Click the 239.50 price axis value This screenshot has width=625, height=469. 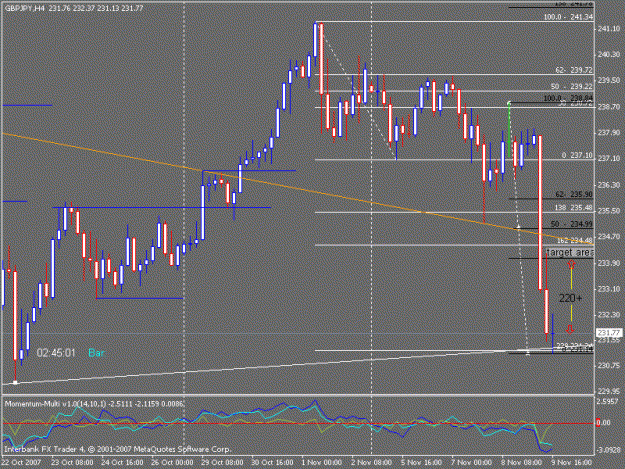click(x=609, y=80)
